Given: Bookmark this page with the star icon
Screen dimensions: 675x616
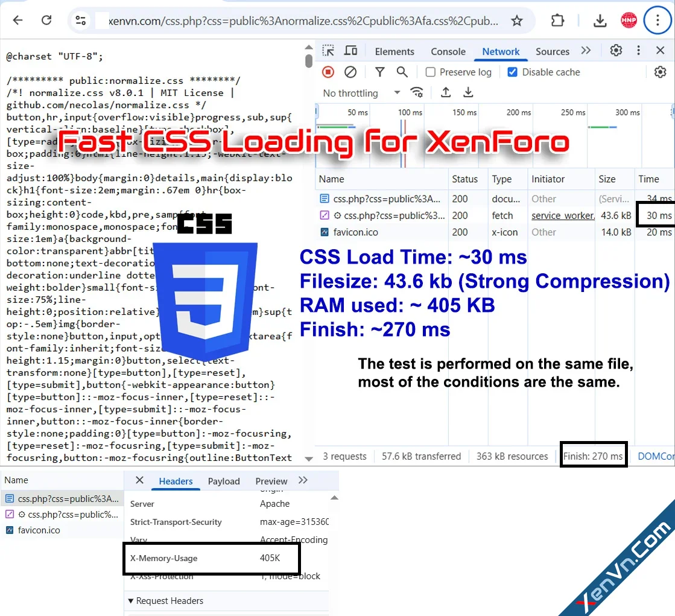Looking at the screenshot, I should [x=517, y=21].
